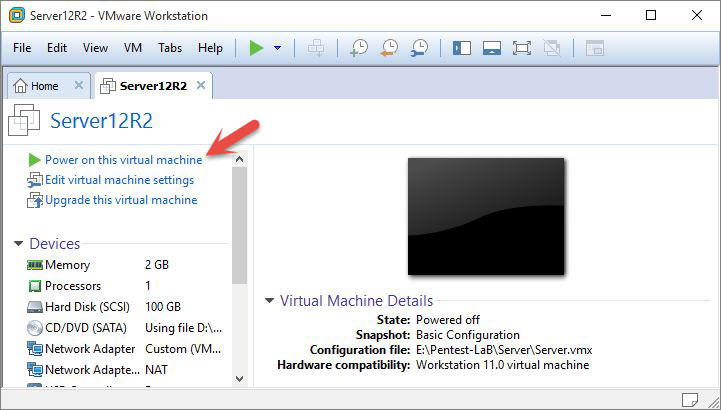The height and width of the screenshot is (410, 721).
Task: Click Power on this virtual machine link
Action: pos(123,160)
